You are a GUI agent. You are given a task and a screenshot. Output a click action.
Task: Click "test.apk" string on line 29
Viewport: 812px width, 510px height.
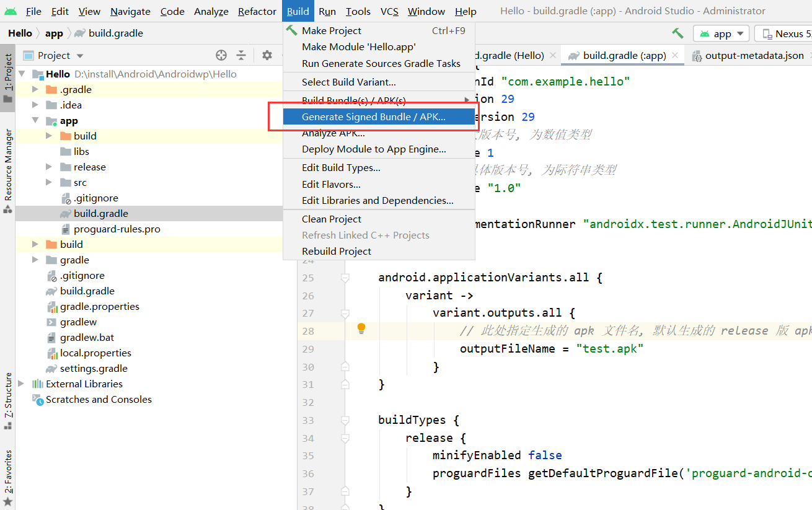tap(610, 348)
